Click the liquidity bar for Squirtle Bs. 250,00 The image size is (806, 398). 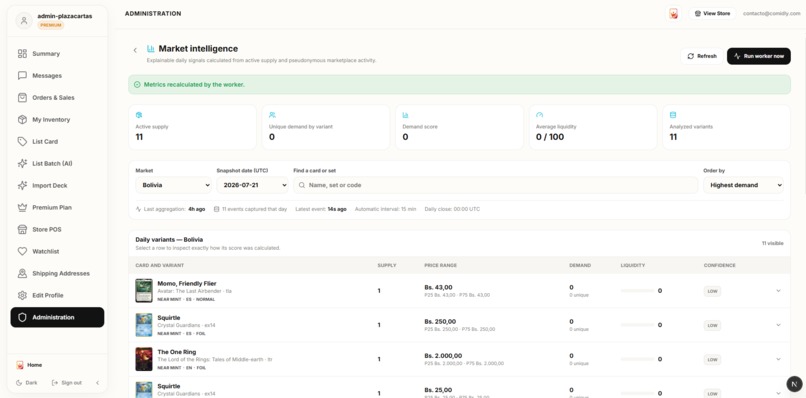coord(637,325)
